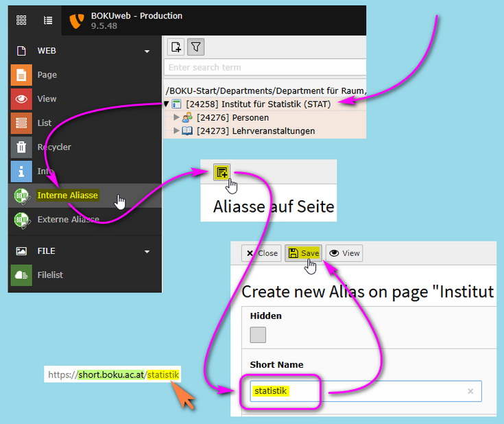The height and width of the screenshot is (424, 504).
Task: Click the yellow add new alias icon
Action: pos(221,172)
